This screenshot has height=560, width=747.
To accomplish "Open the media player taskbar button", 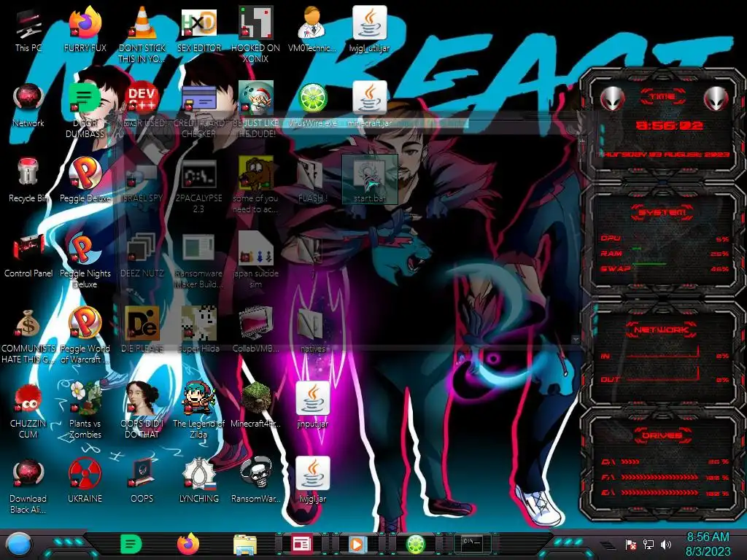I will tap(357, 544).
